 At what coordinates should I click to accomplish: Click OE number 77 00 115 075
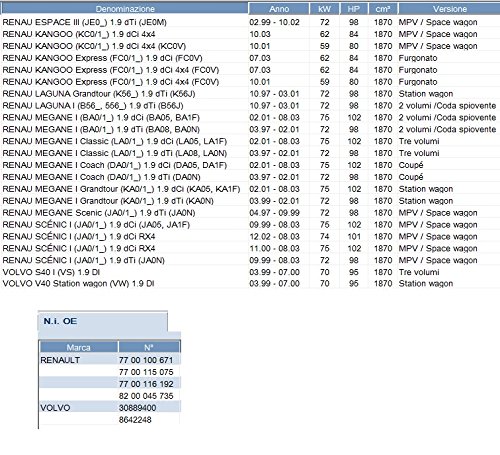pos(146,372)
